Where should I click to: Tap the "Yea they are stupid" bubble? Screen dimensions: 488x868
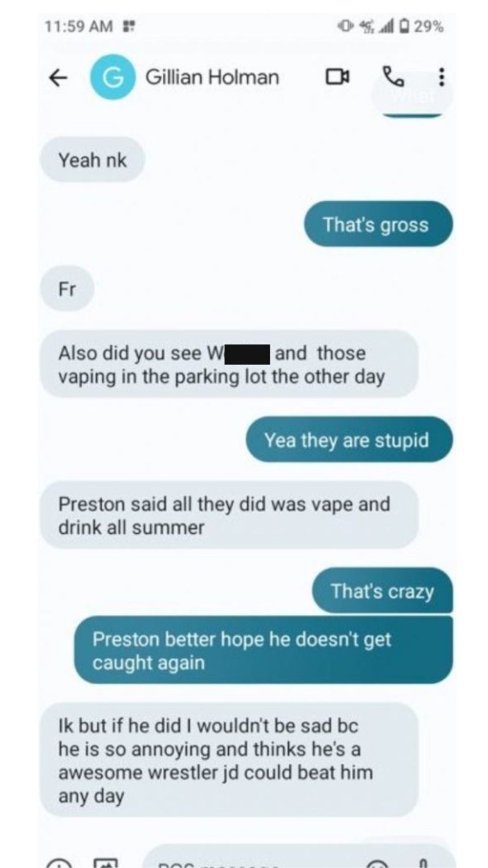click(x=349, y=440)
